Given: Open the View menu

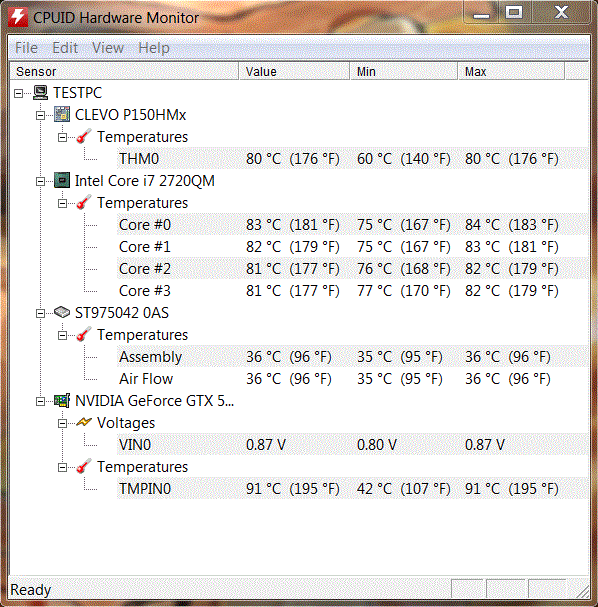Looking at the screenshot, I should [108, 48].
